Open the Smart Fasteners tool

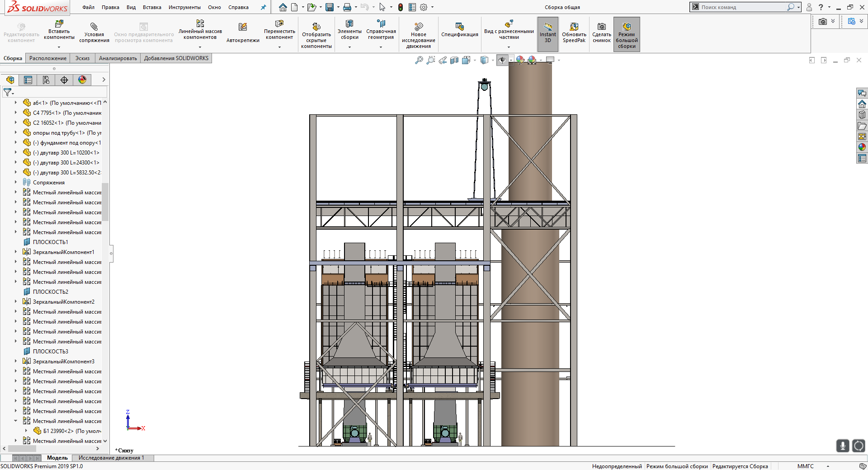point(243,27)
